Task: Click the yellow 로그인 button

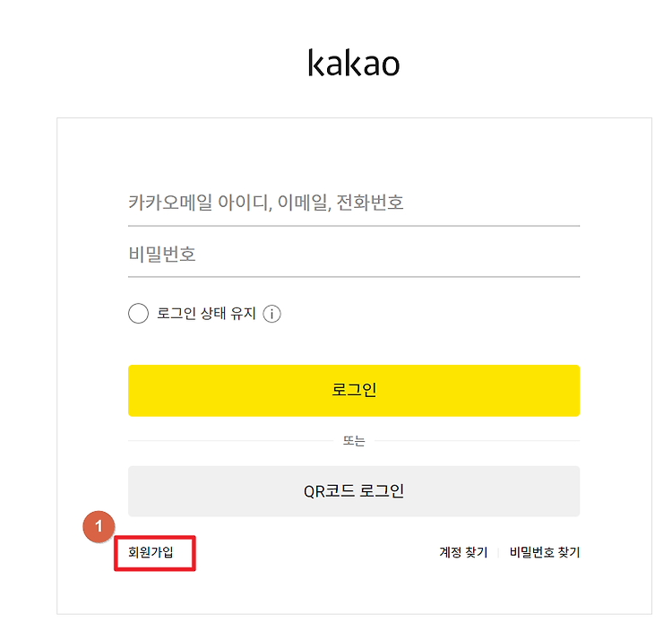Action: coord(354,390)
